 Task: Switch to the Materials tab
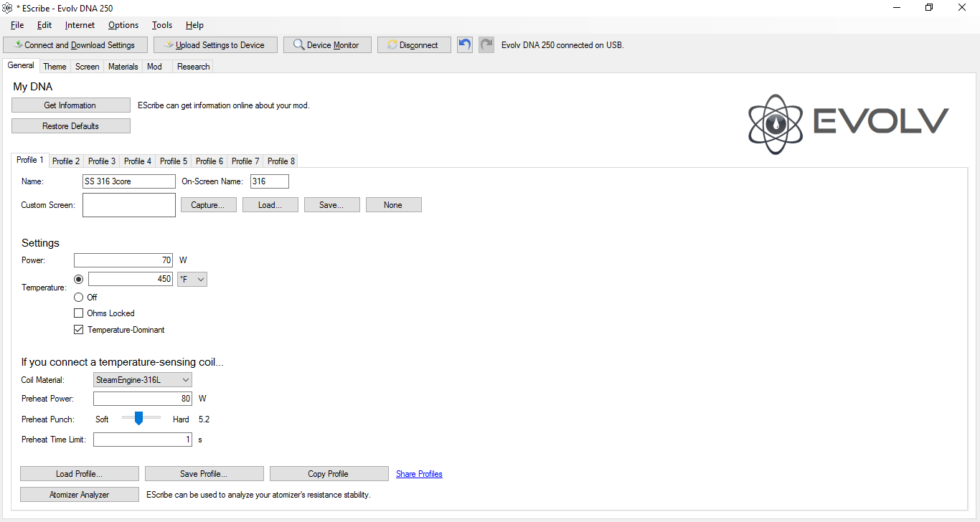coord(123,67)
